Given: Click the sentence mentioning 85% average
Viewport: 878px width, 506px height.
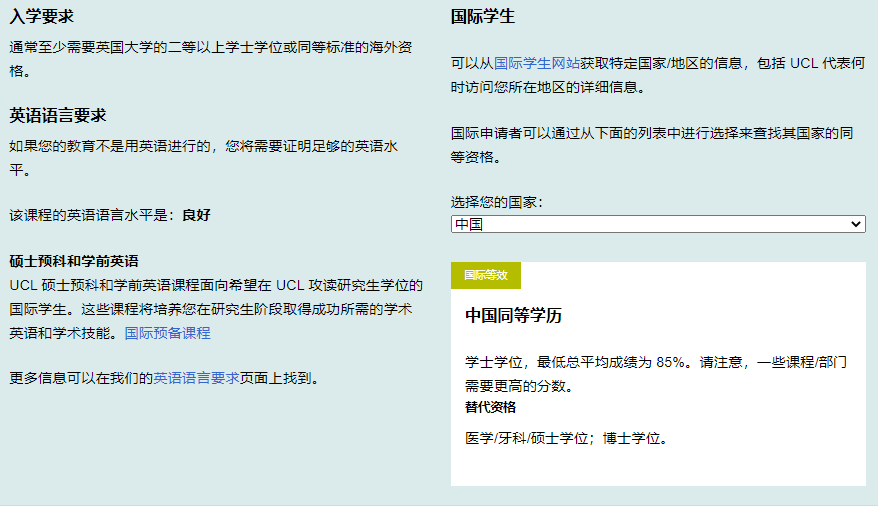Looking at the screenshot, I should pos(656,374).
